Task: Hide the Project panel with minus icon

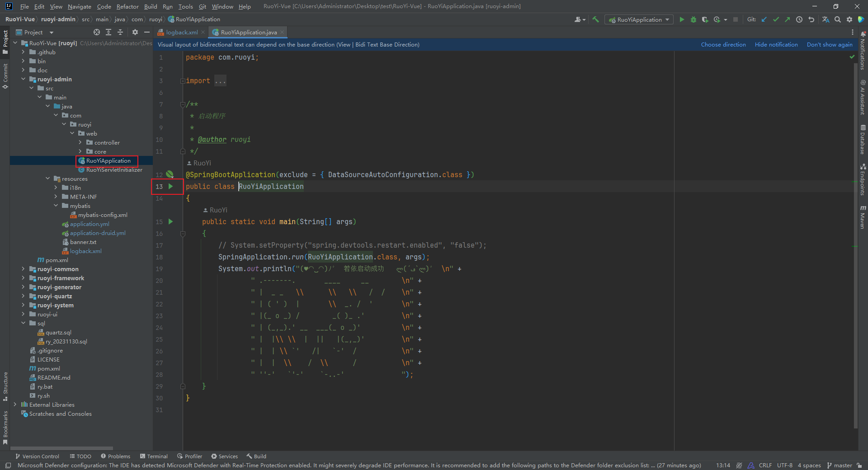Action: [147, 32]
